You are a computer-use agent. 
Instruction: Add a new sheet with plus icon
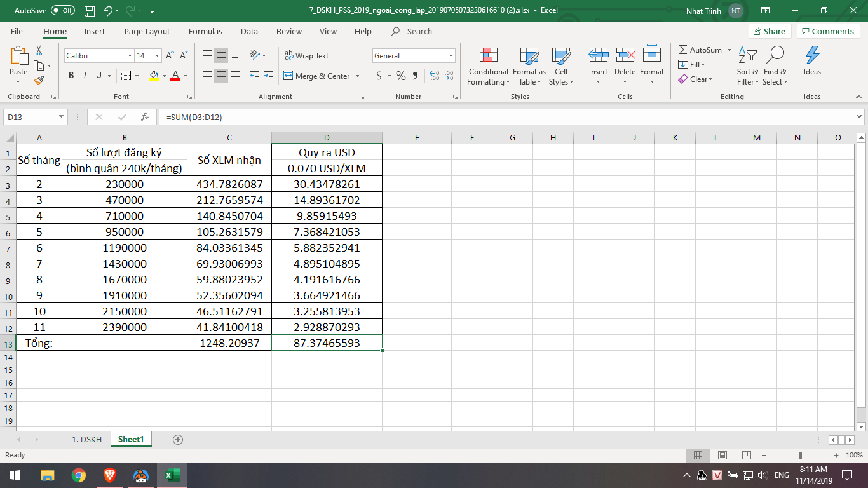click(178, 439)
